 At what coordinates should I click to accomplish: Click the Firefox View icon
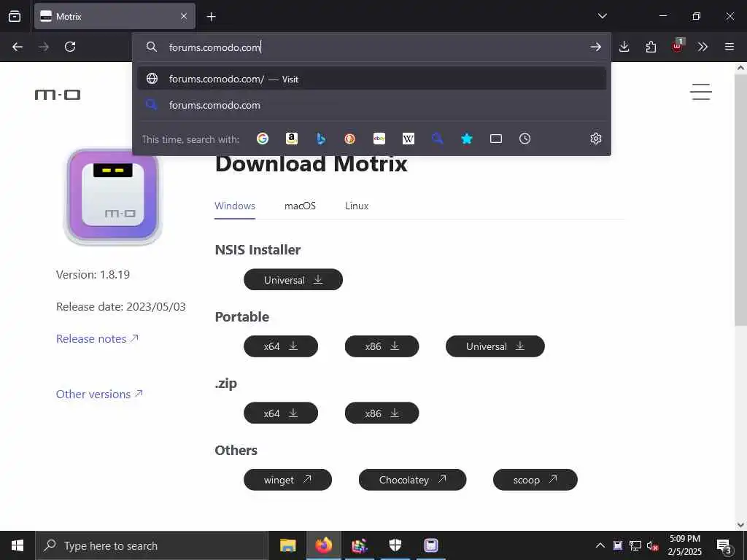point(15,16)
